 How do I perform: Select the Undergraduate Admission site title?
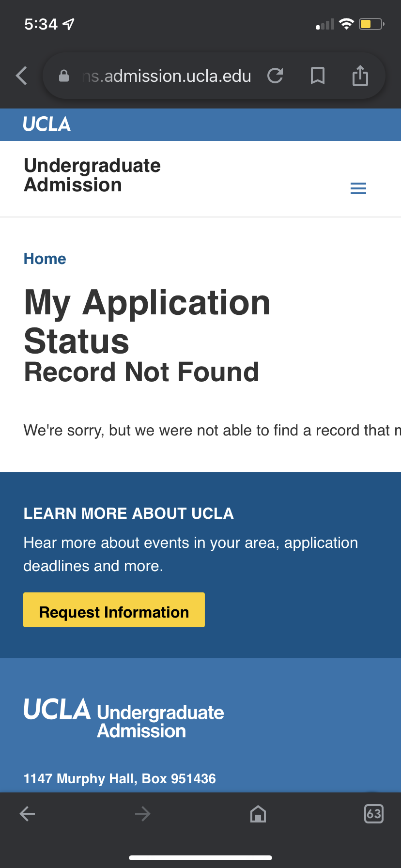pos(92,175)
